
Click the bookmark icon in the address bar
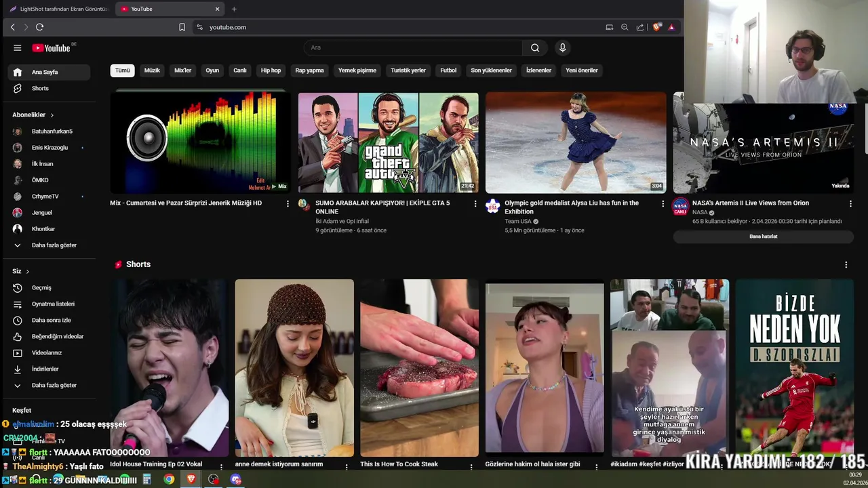(x=182, y=27)
